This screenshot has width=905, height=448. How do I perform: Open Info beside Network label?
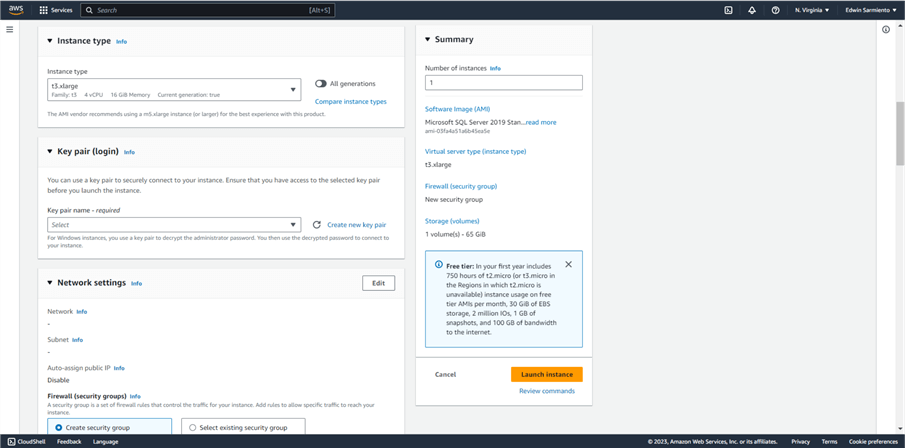(x=82, y=312)
